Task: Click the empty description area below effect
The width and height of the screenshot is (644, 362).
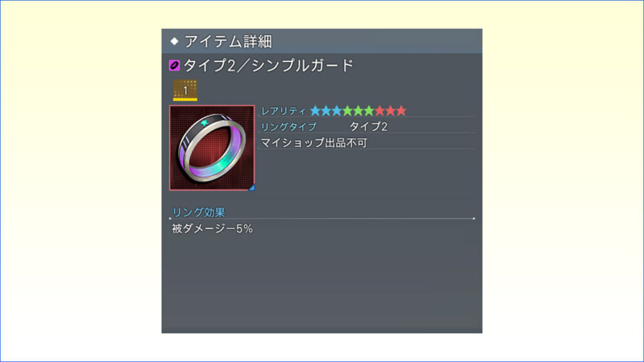Action: pos(322,283)
